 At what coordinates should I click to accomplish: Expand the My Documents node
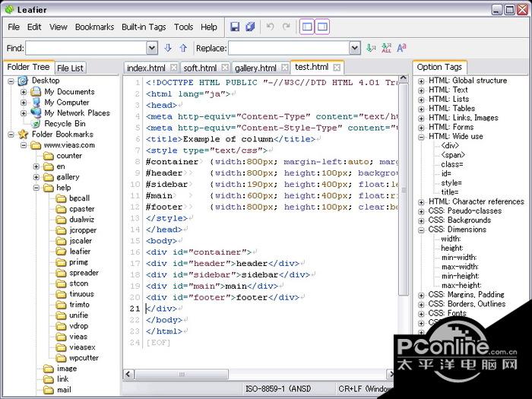click(24, 92)
